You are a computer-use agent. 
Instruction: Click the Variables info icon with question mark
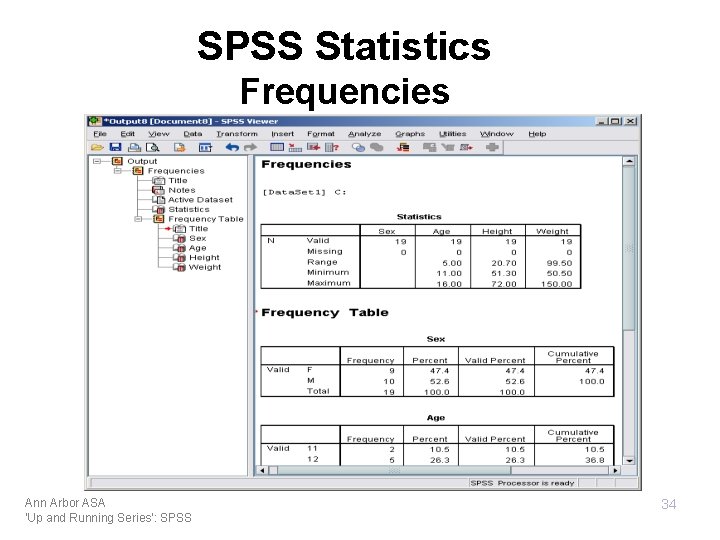click(x=332, y=147)
